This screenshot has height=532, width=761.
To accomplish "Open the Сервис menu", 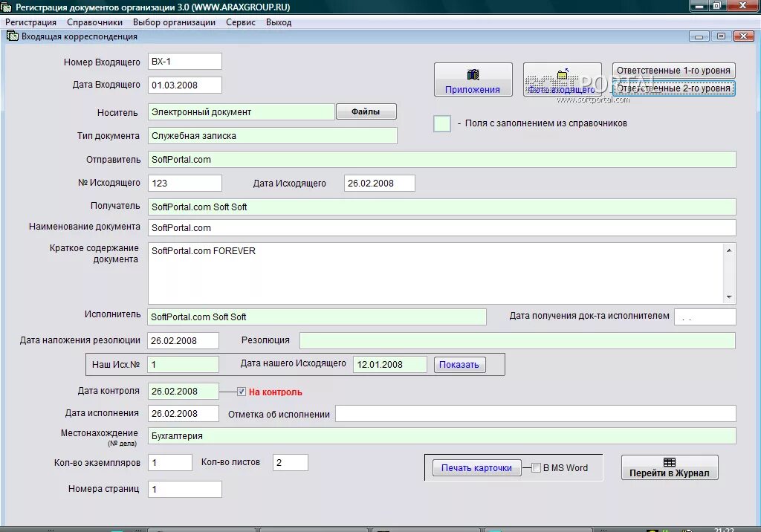I will (241, 22).
